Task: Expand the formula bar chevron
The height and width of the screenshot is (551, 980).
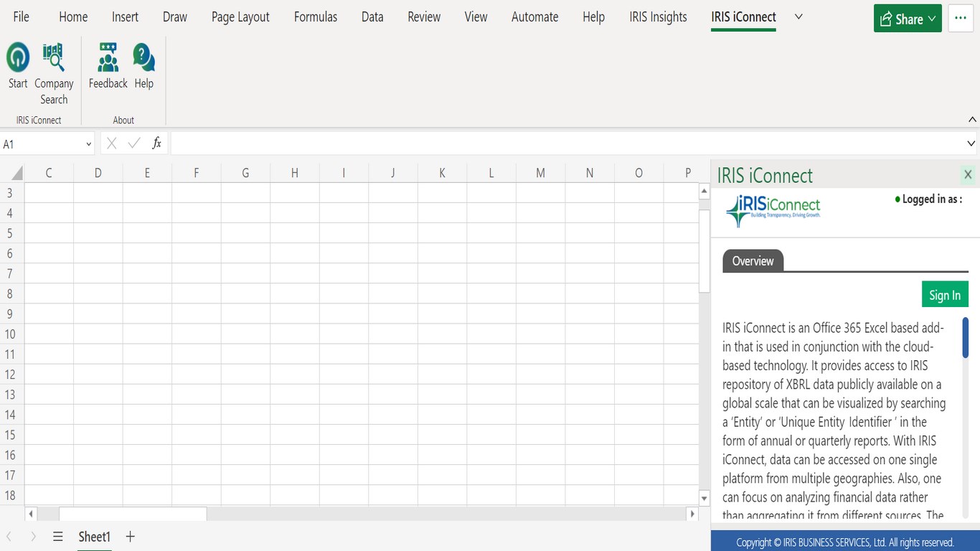Action: pyautogui.click(x=971, y=144)
